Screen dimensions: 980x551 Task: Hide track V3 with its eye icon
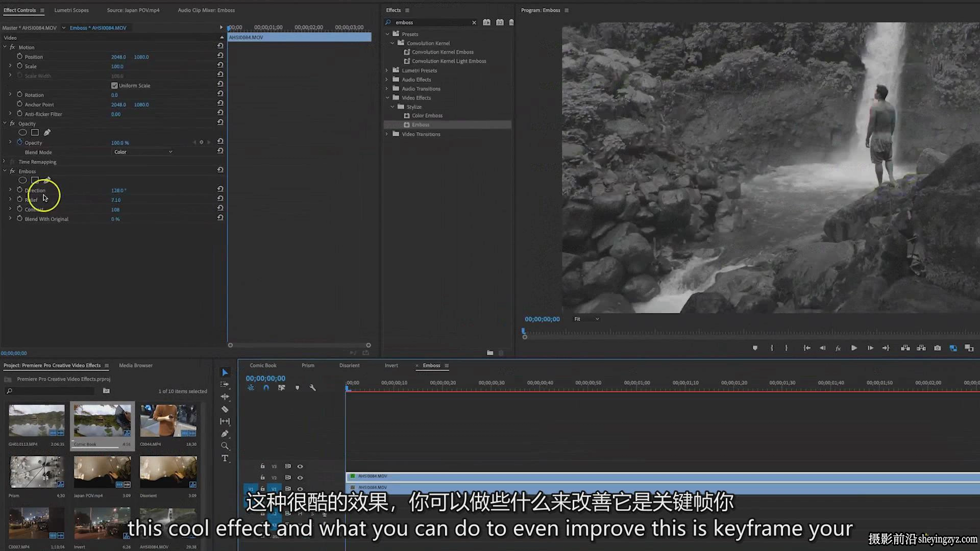point(300,466)
